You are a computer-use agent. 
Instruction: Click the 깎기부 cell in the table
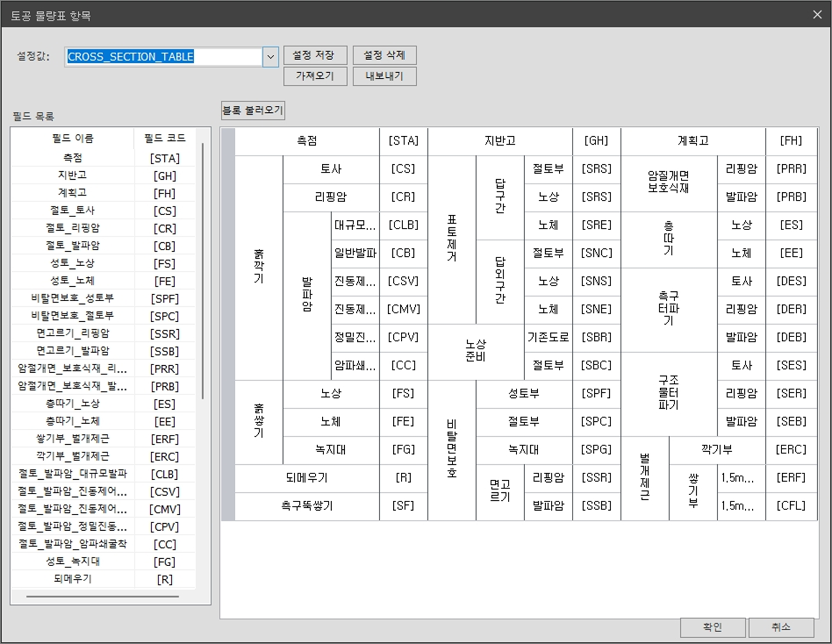tap(717, 450)
